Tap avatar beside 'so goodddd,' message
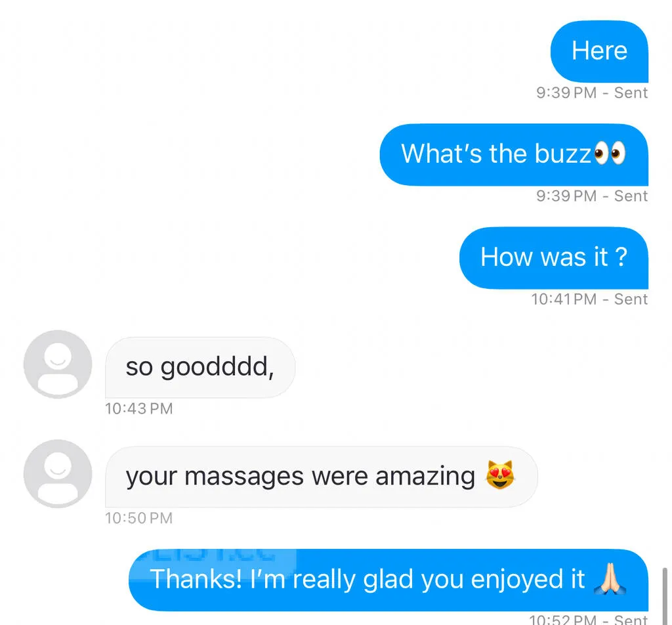The height and width of the screenshot is (625, 672). [58, 364]
